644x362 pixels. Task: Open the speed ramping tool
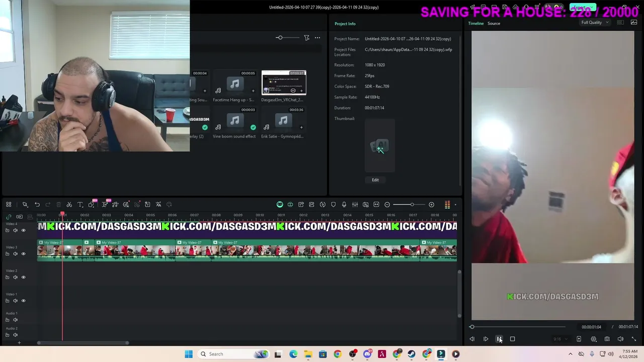pos(323,205)
